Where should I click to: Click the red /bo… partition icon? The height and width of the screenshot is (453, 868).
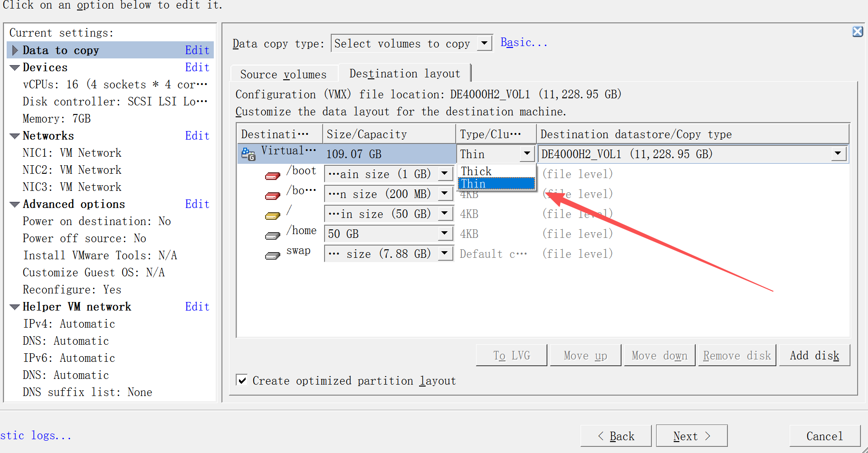click(272, 196)
